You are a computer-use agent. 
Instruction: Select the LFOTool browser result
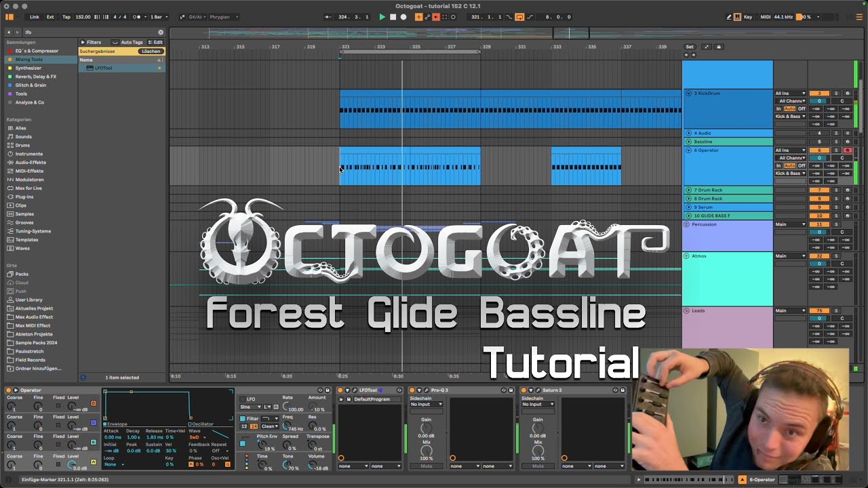coord(122,68)
